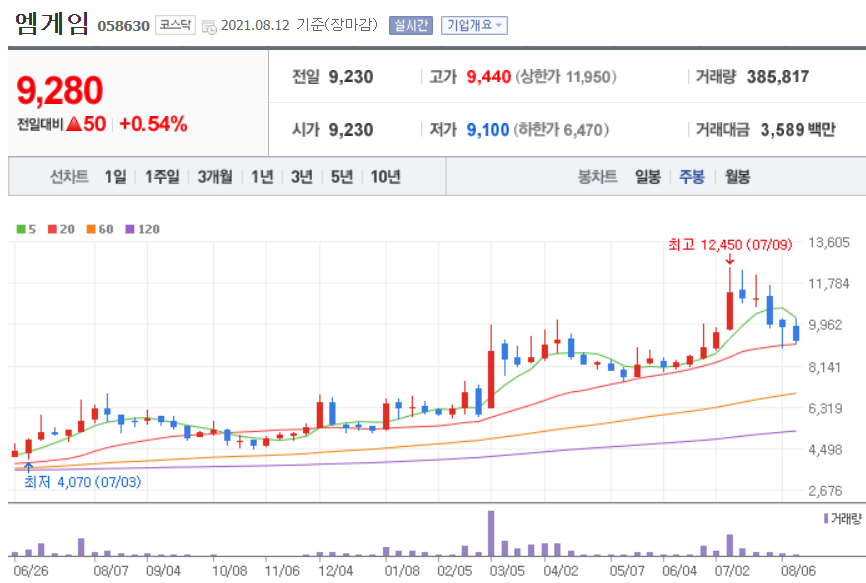Click the 2,676 price axis label
866x583 pixels.
pyautogui.click(x=825, y=491)
